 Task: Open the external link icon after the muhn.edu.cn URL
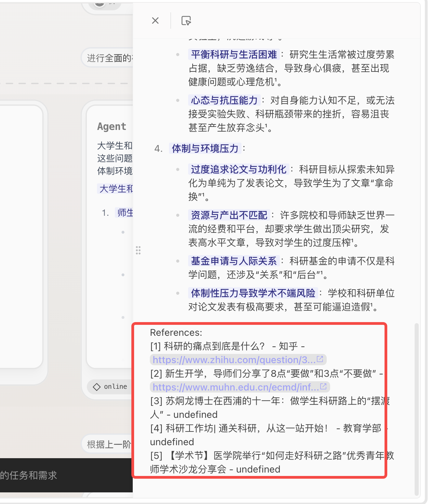pyautogui.click(x=323, y=387)
